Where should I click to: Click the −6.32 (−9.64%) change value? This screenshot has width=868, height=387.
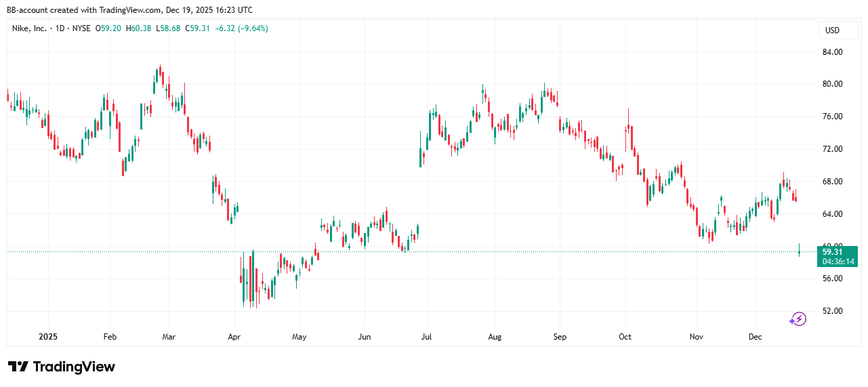coord(241,28)
